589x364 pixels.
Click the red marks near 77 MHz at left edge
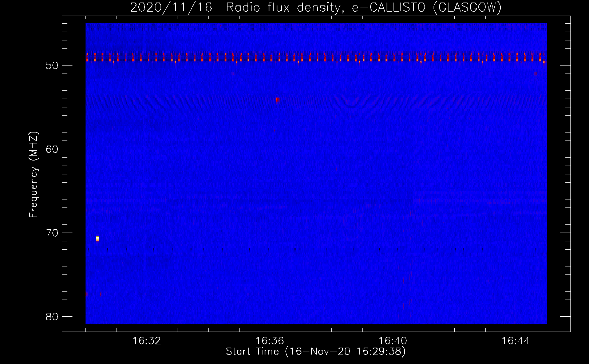pyautogui.click(x=87, y=294)
